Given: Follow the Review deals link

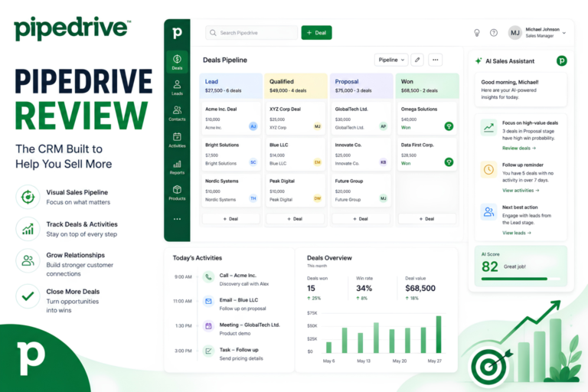Looking at the screenshot, I should pyautogui.click(x=519, y=149).
